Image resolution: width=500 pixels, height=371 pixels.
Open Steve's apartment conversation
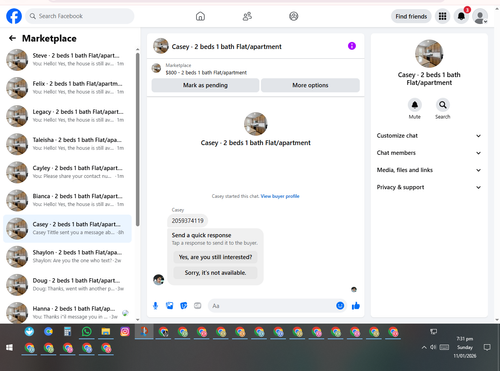tap(67, 60)
